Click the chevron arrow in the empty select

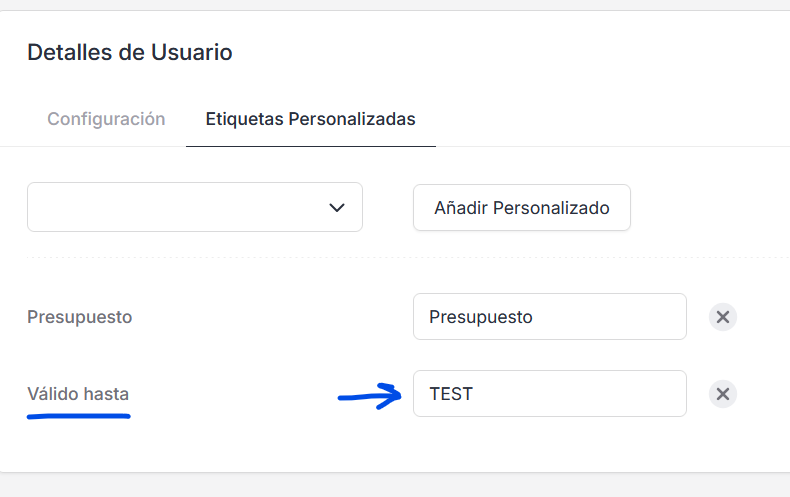tap(337, 207)
